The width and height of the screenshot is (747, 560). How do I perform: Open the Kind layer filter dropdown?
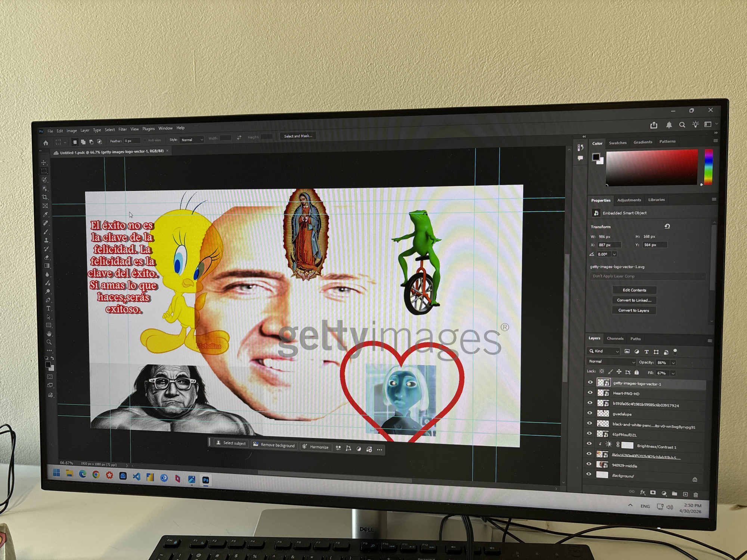click(604, 351)
